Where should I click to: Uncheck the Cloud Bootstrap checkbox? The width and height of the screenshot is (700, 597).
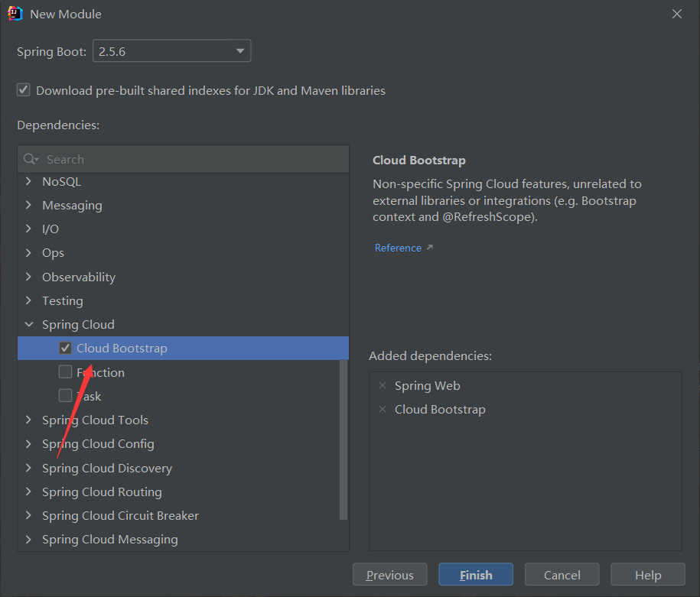pos(65,348)
